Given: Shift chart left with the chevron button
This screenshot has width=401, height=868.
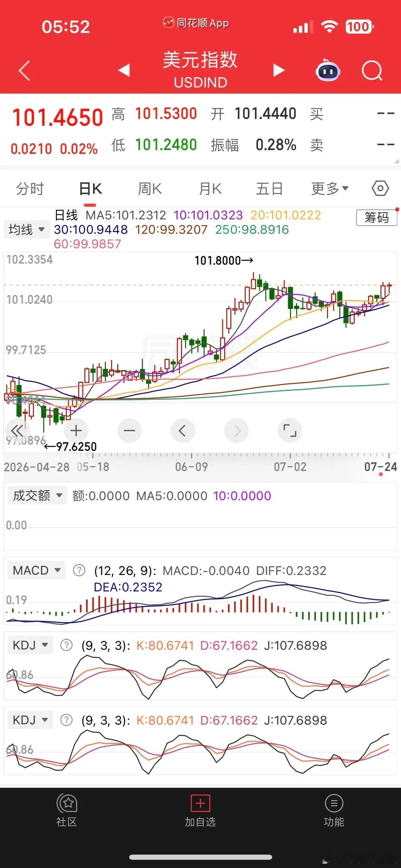Looking at the screenshot, I should pyautogui.click(x=183, y=431).
